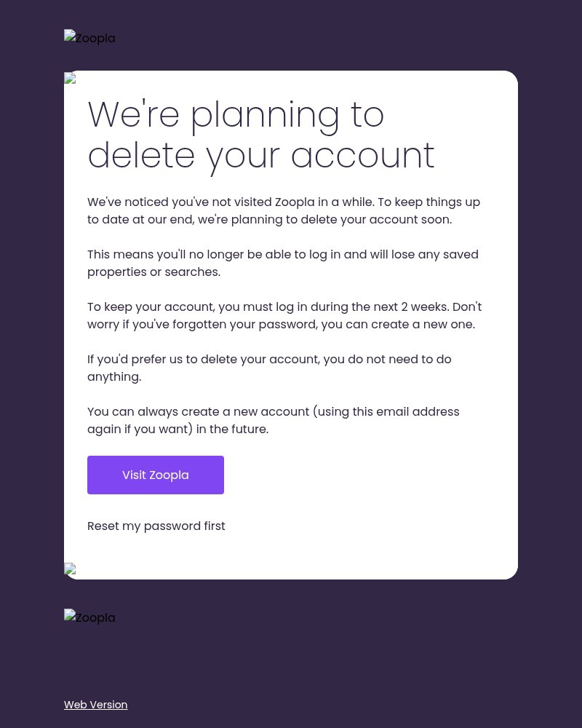Click the "If you'd prefer us to delete" paragraph

click(x=269, y=368)
